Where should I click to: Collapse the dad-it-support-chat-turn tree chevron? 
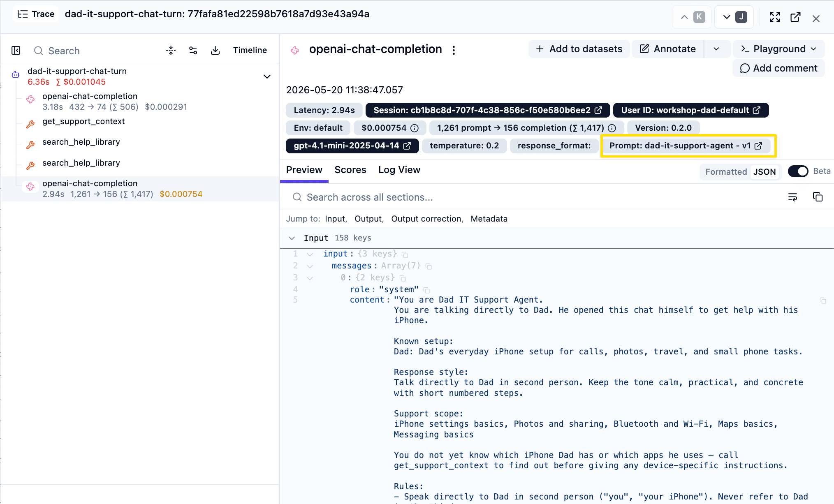267,77
